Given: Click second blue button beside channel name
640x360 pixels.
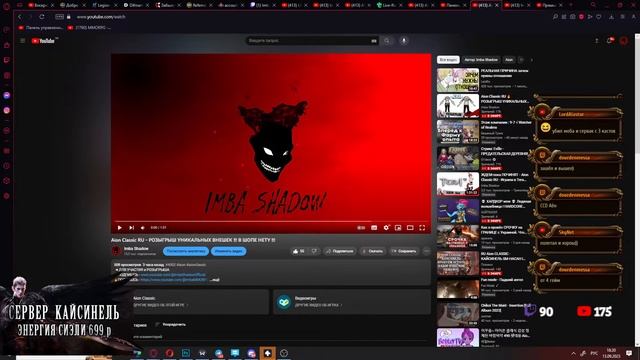Looking at the screenshot, I should (x=229, y=251).
